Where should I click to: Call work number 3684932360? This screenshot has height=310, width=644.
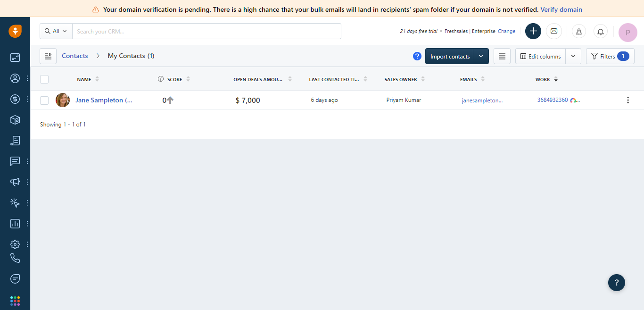[553, 100]
